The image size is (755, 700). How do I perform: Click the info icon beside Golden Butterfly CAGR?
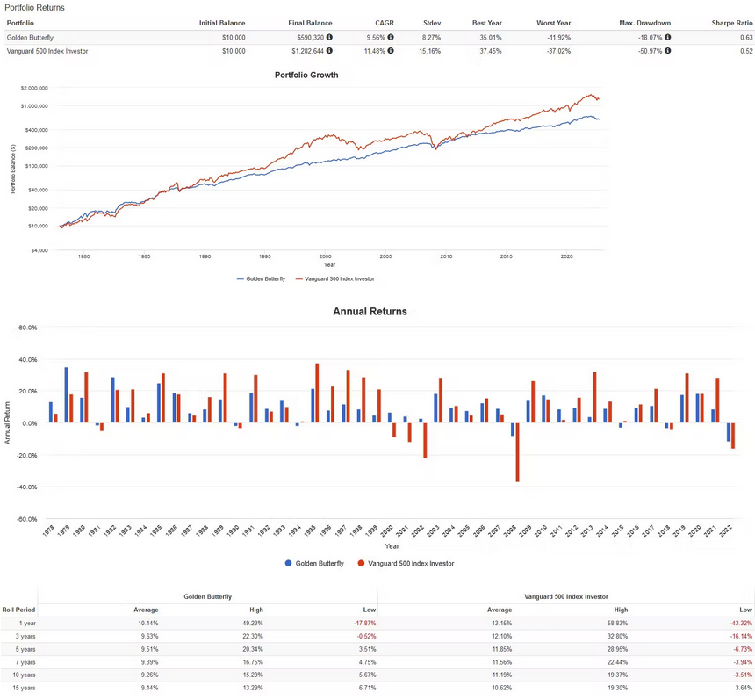pos(392,38)
